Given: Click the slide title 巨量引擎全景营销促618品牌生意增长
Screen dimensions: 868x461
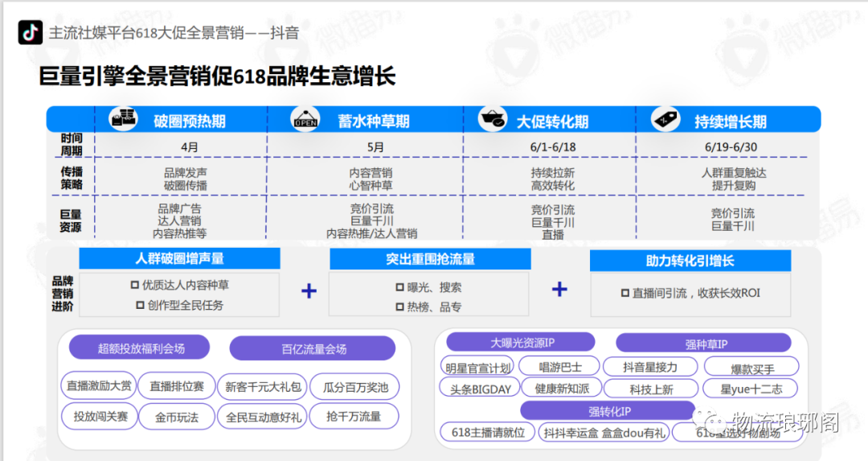Looking at the screenshot, I should pos(217,76).
